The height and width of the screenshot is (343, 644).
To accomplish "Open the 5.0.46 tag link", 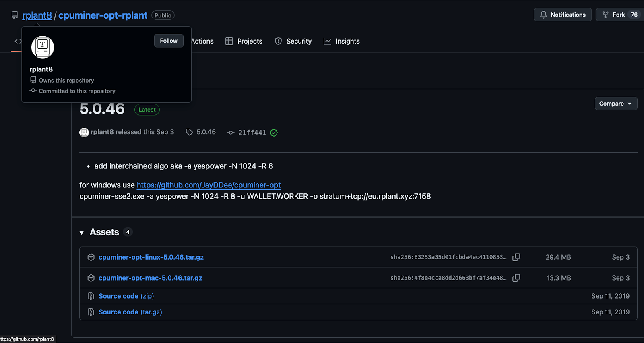I will [206, 132].
